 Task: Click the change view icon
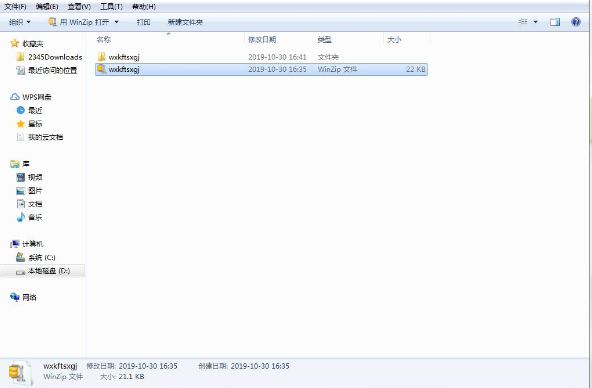coord(523,22)
